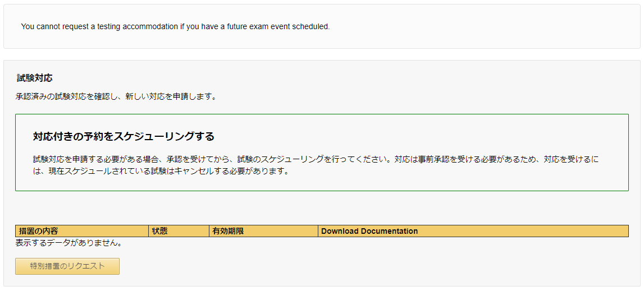Click the future exam event warning message
Viewport: 644px width, 291px height.
[175, 27]
